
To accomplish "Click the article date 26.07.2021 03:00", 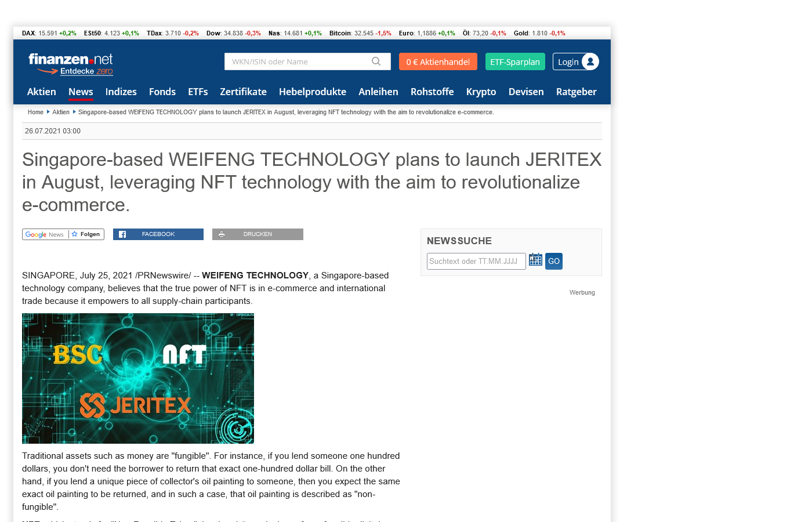I will click(x=53, y=131).
